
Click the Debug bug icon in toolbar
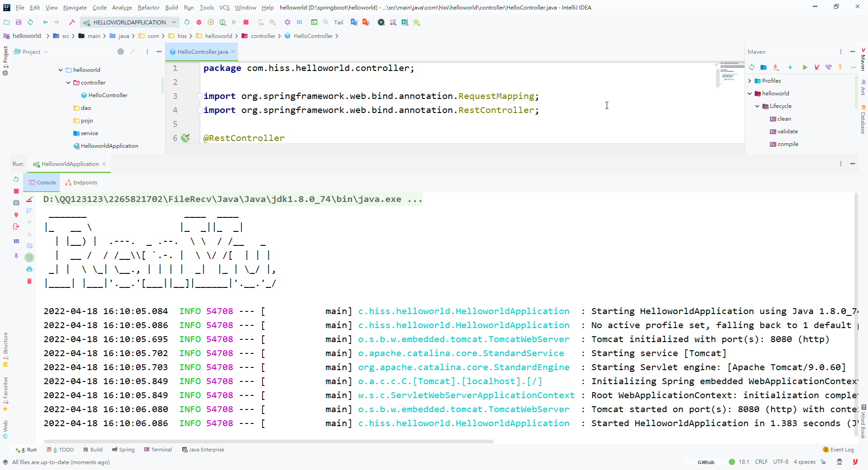pos(199,22)
